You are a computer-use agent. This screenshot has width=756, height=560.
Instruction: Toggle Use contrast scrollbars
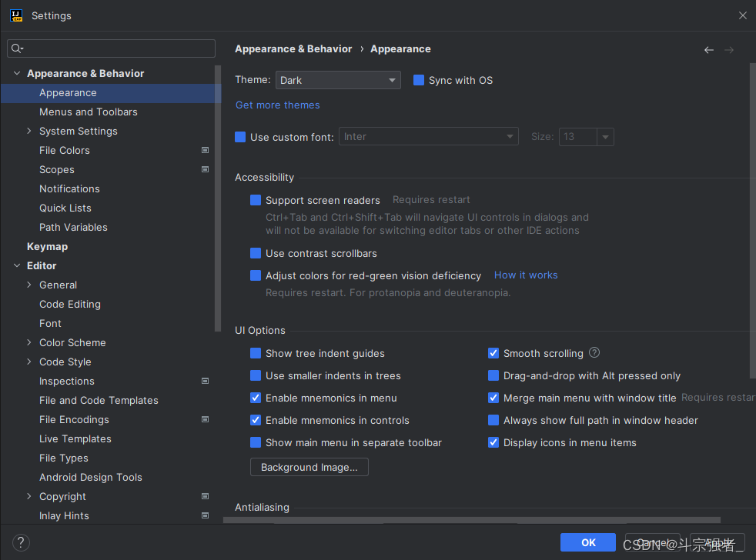(x=256, y=253)
